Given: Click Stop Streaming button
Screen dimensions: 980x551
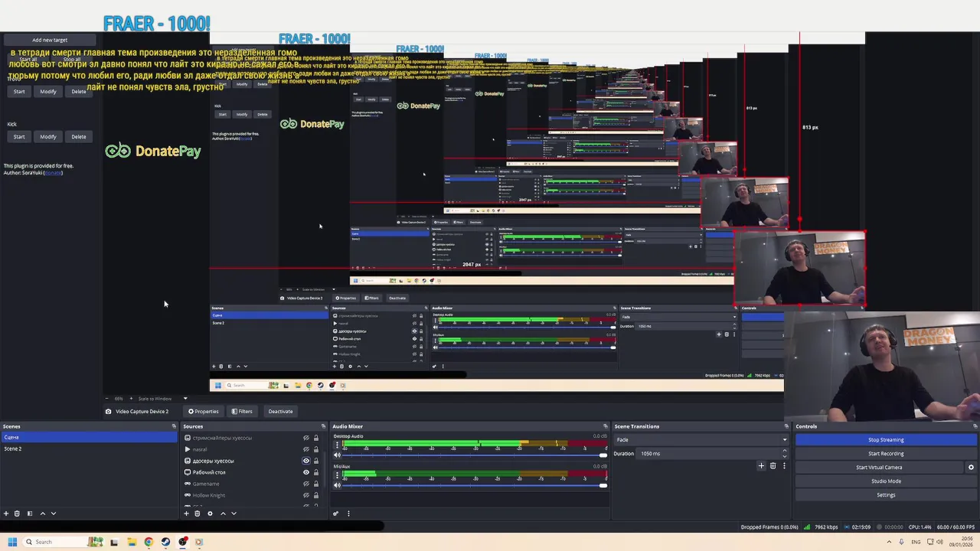Looking at the screenshot, I should 886,440.
